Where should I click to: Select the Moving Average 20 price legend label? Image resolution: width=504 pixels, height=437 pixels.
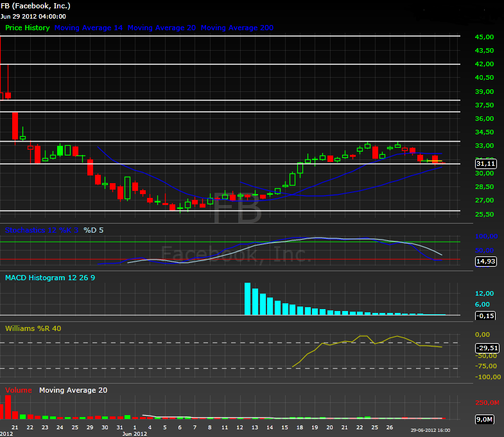pyautogui.click(x=162, y=28)
